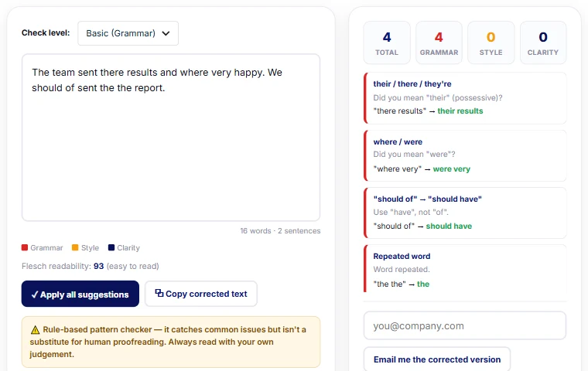This screenshot has width=588, height=371.
Task: Click the Check level label
Action: [x=46, y=33]
